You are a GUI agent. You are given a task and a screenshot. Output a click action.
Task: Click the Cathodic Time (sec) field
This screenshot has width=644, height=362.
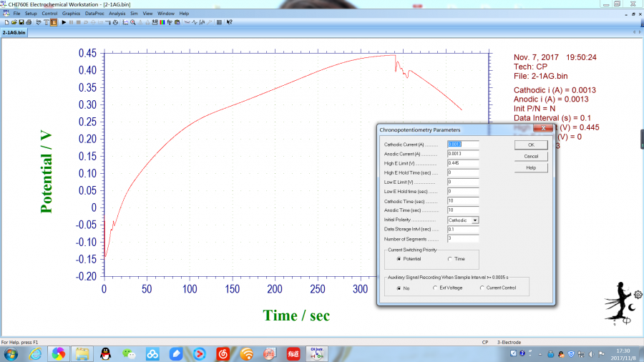point(463,201)
